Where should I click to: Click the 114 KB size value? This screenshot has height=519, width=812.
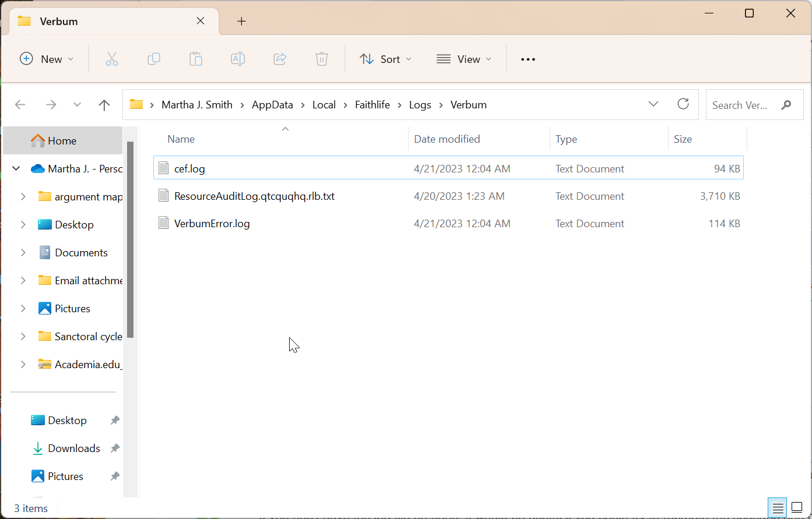(724, 223)
